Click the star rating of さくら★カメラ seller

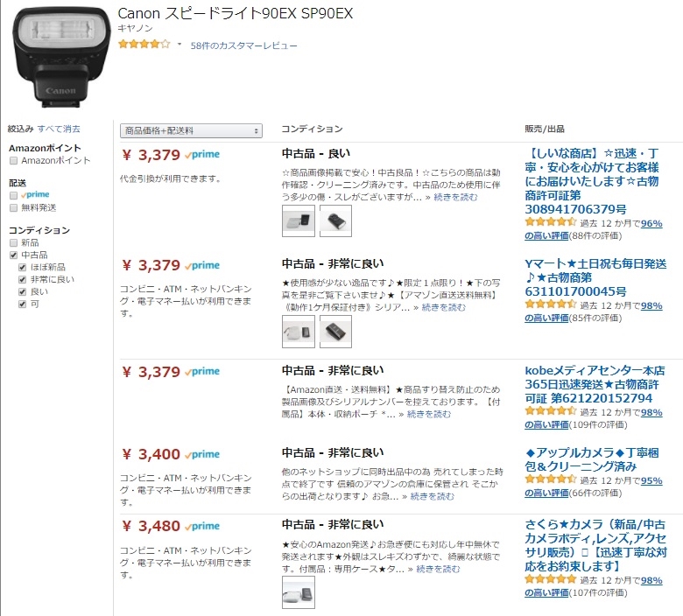[550, 579]
